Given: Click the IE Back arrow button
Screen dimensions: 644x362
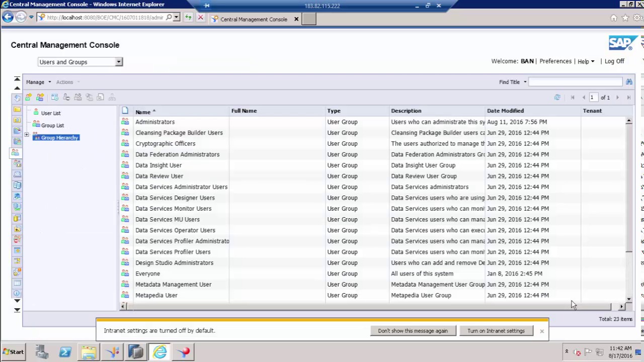Looking at the screenshot, I should pyautogui.click(x=8, y=17).
